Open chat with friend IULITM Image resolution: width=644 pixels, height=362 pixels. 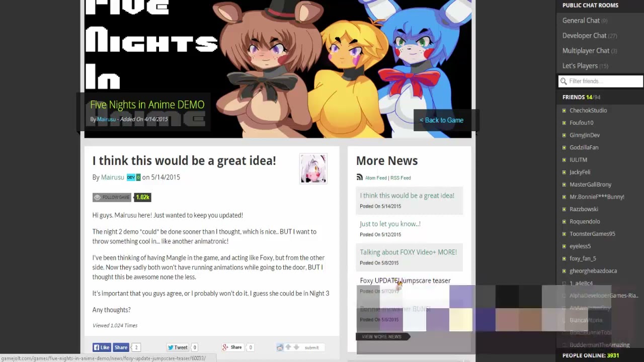578,160
